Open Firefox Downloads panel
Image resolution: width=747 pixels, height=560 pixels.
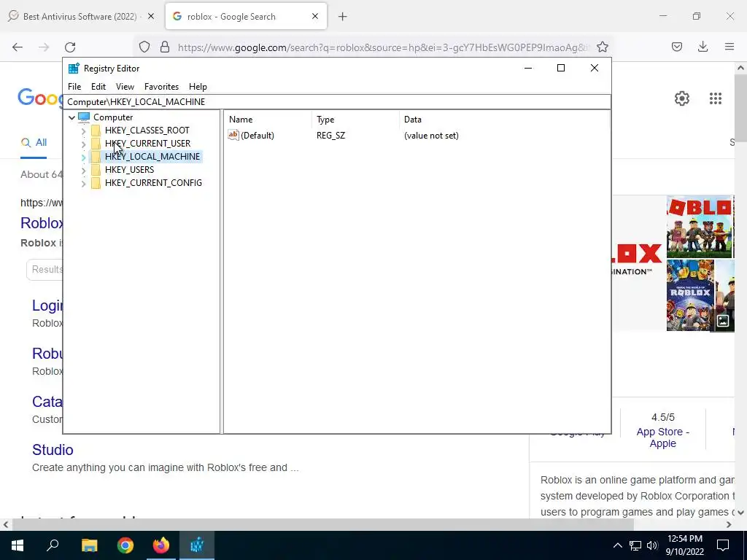703,47
